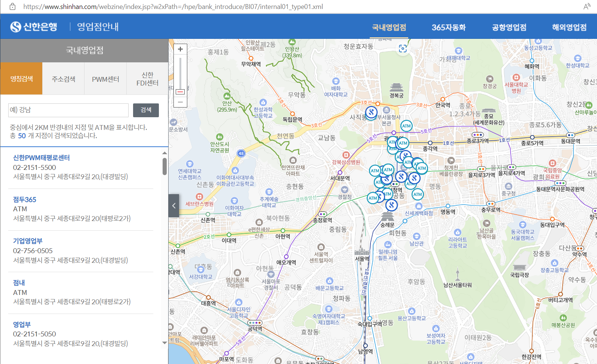Image resolution: width=597 pixels, height=364 pixels.
Task: Select the ATM marker left of 종각역 line
Action: point(403,143)
